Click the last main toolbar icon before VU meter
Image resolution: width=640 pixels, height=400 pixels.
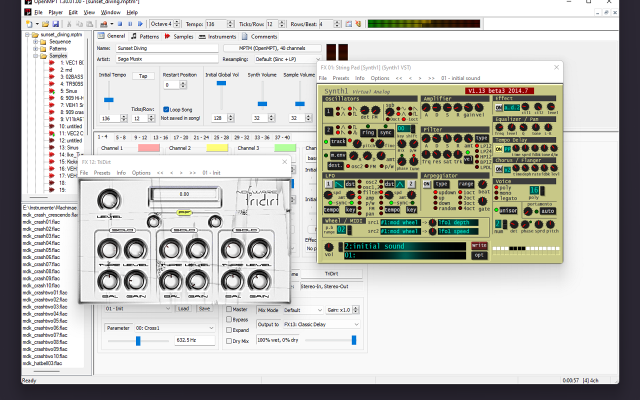tap(358, 24)
